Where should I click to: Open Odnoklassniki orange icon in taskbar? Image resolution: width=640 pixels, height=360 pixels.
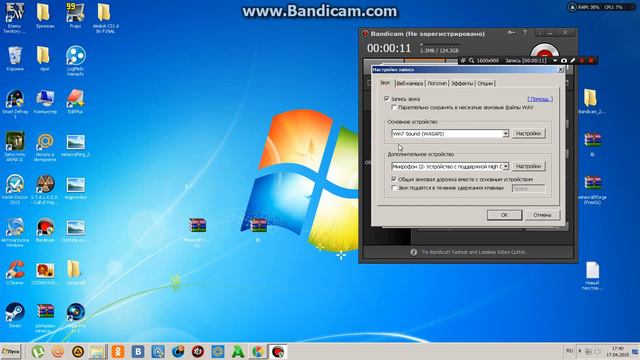pyautogui.click(x=118, y=351)
